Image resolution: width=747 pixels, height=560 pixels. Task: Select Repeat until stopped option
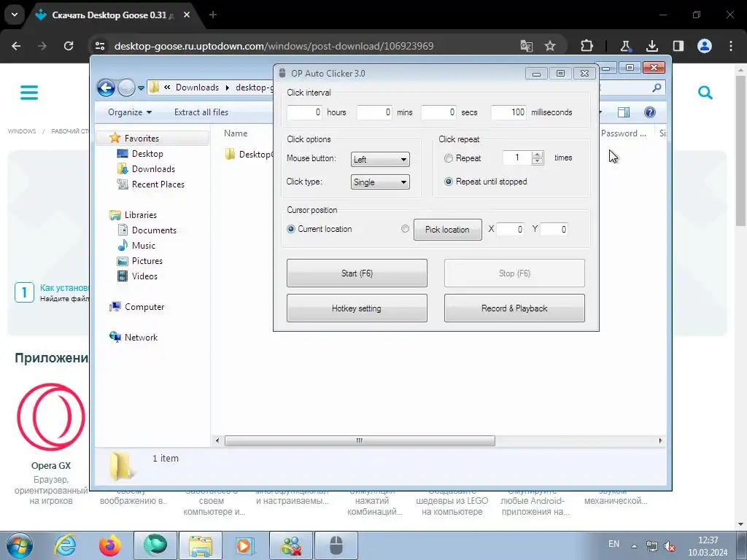pyautogui.click(x=449, y=182)
